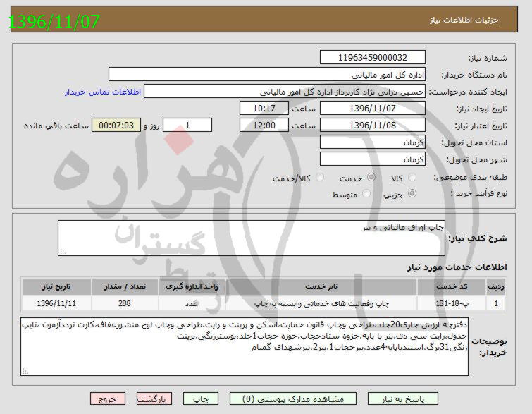This screenshot has width=532, height=414.
Task: Click the چاپ print button
Action: click(201, 399)
